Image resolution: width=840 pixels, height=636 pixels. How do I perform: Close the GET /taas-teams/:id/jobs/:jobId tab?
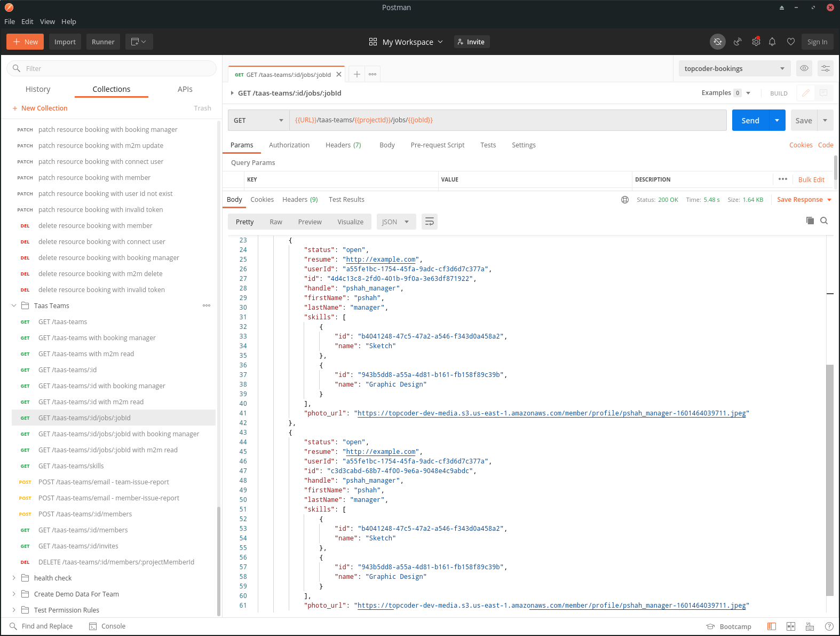339,74
